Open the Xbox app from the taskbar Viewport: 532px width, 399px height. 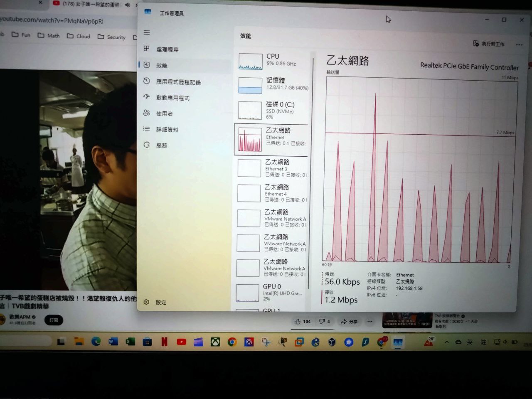(215, 342)
